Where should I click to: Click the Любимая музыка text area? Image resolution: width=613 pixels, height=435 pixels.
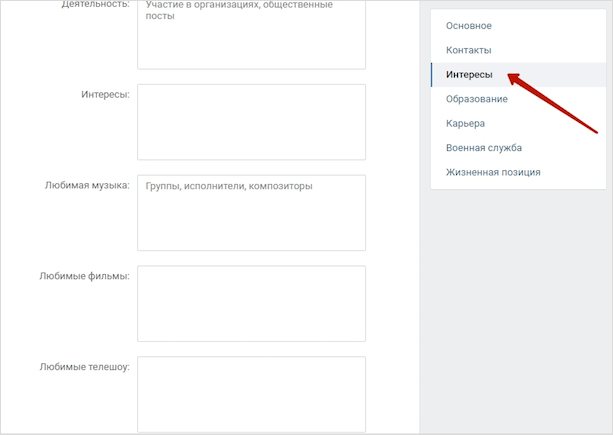251,213
